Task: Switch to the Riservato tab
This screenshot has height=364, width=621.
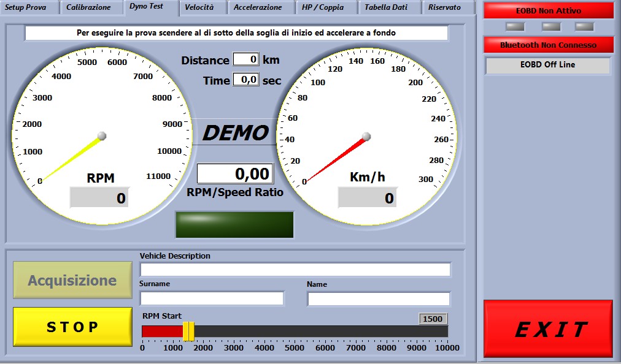Action: [x=445, y=7]
